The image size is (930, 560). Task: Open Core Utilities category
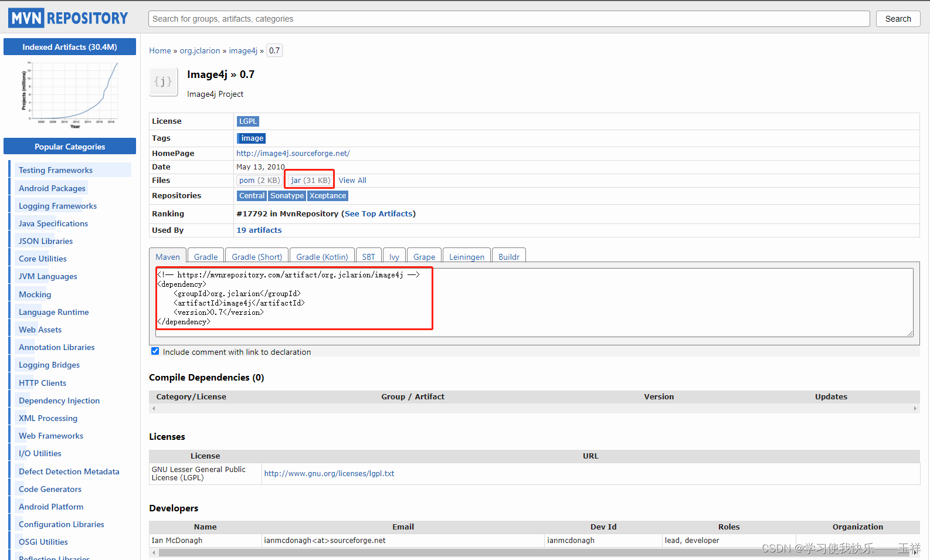pos(43,259)
